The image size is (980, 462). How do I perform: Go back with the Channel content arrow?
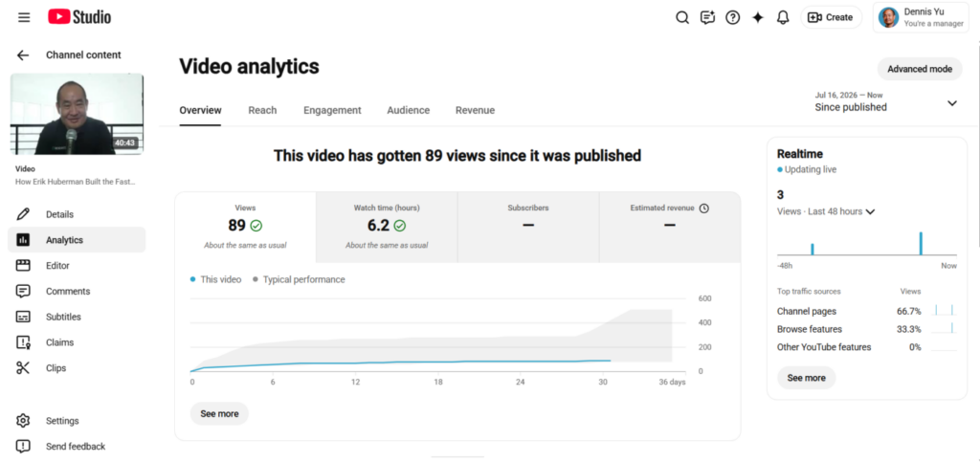pos(23,55)
